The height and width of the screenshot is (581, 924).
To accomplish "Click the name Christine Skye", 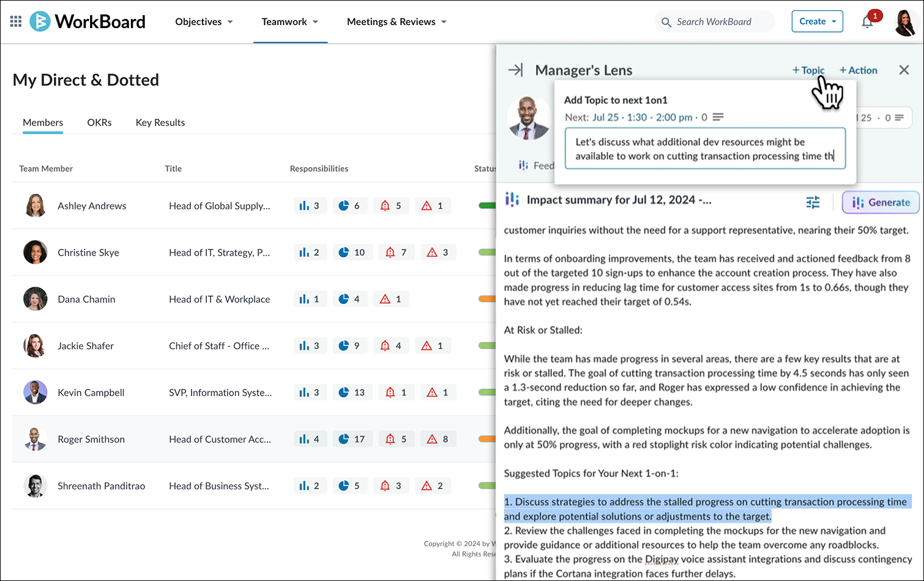I will coord(88,252).
